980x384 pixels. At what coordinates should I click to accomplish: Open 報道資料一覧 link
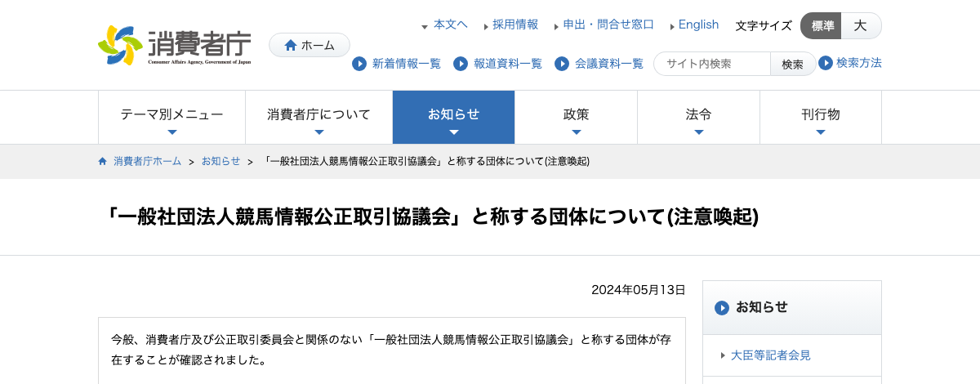(x=507, y=64)
